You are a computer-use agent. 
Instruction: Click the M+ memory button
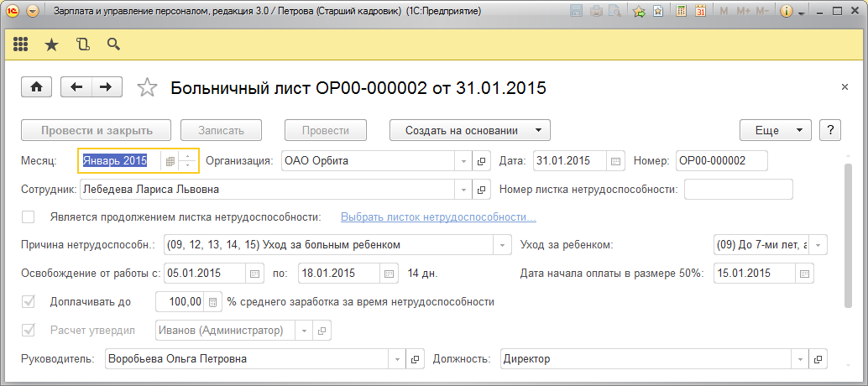click(x=743, y=11)
